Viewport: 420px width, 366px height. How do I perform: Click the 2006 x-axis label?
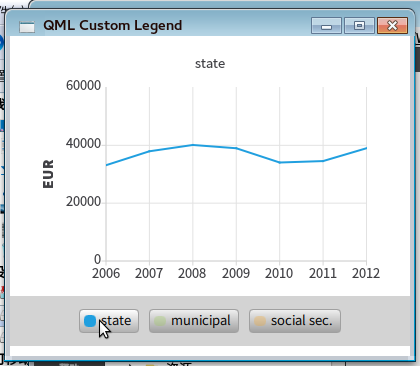click(106, 273)
